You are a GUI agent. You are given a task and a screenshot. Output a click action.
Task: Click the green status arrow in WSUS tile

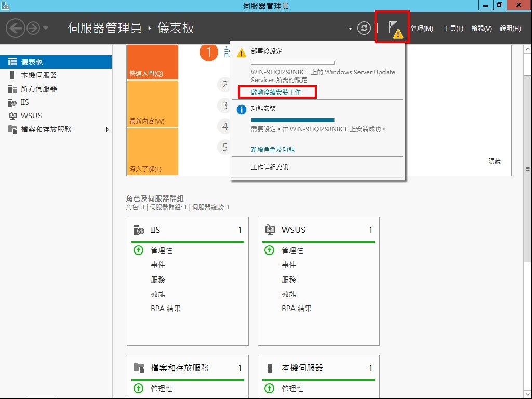point(270,250)
